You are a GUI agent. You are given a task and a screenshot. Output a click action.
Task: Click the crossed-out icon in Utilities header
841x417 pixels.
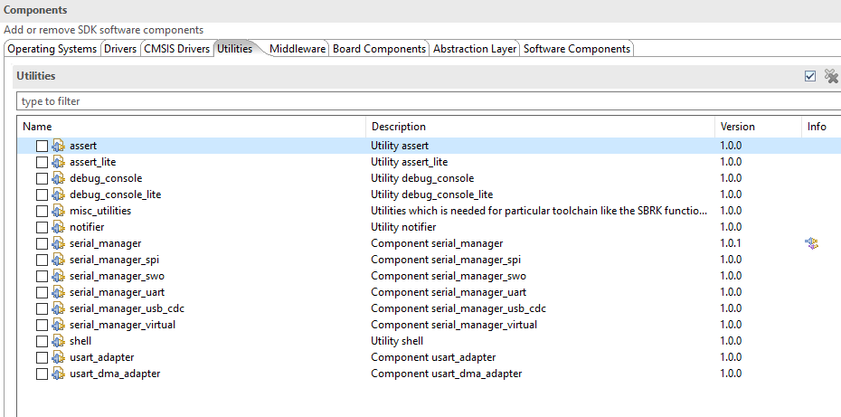coord(830,76)
